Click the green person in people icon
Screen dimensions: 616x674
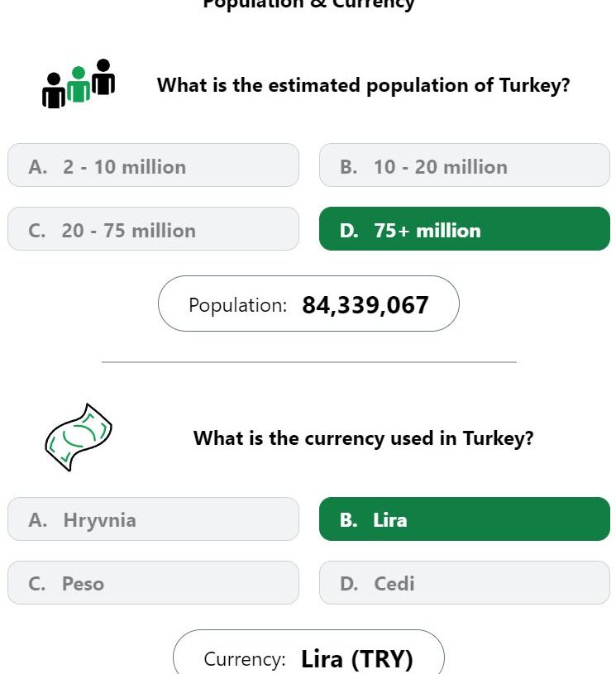click(x=79, y=84)
